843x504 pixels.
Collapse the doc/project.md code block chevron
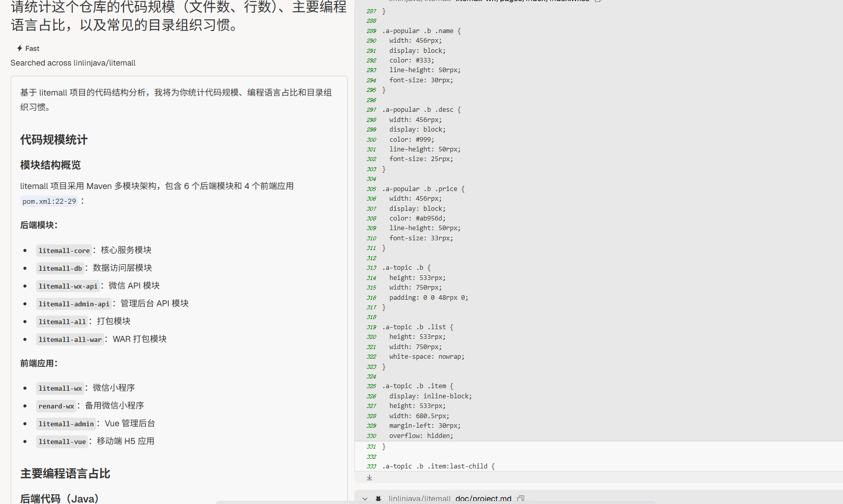click(x=365, y=499)
